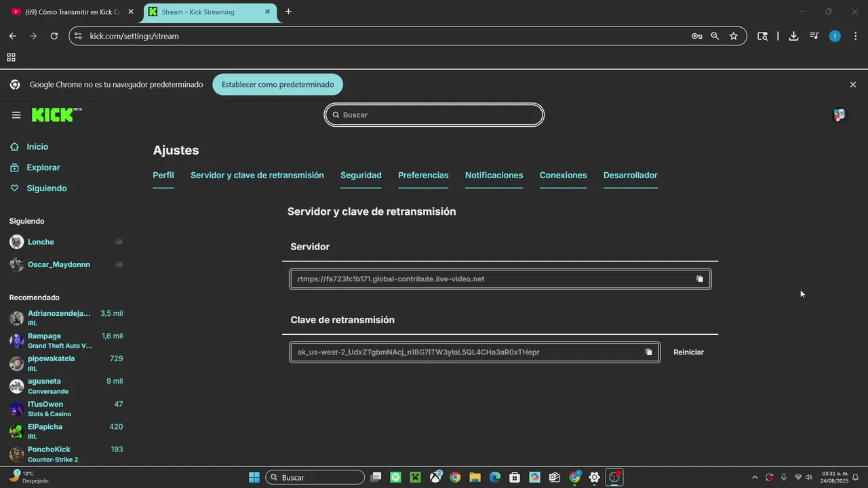Switch to the Preferencias tab
This screenshot has height=488, width=868.
point(423,176)
